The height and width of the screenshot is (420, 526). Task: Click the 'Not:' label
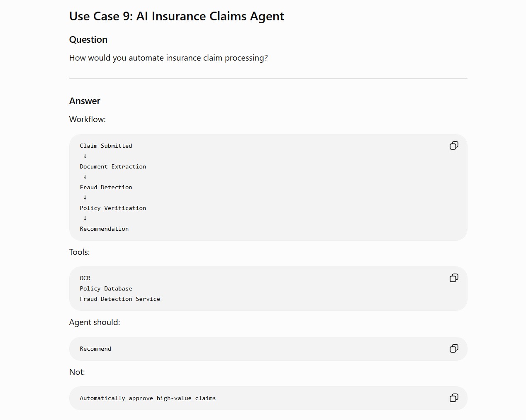[77, 372]
